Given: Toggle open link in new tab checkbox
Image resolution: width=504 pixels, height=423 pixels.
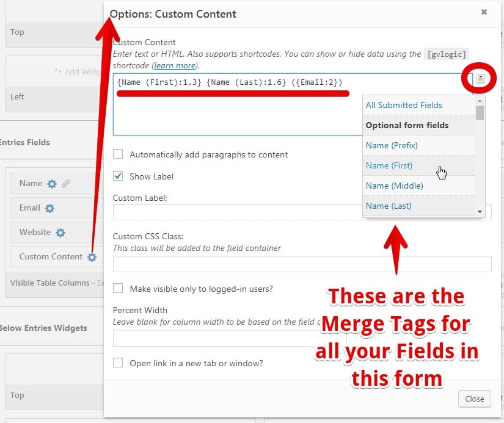Looking at the screenshot, I should pyautogui.click(x=118, y=363).
